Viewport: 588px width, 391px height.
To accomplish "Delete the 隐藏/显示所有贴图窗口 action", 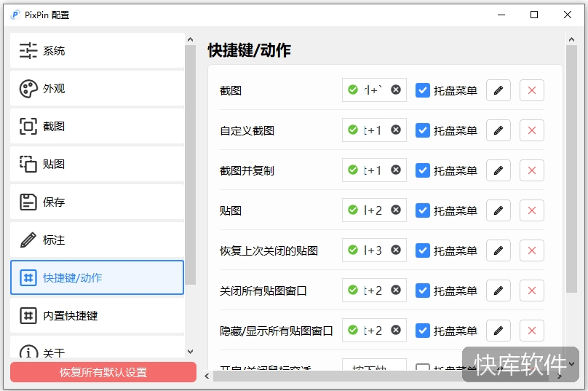I will tap(532, 331).
